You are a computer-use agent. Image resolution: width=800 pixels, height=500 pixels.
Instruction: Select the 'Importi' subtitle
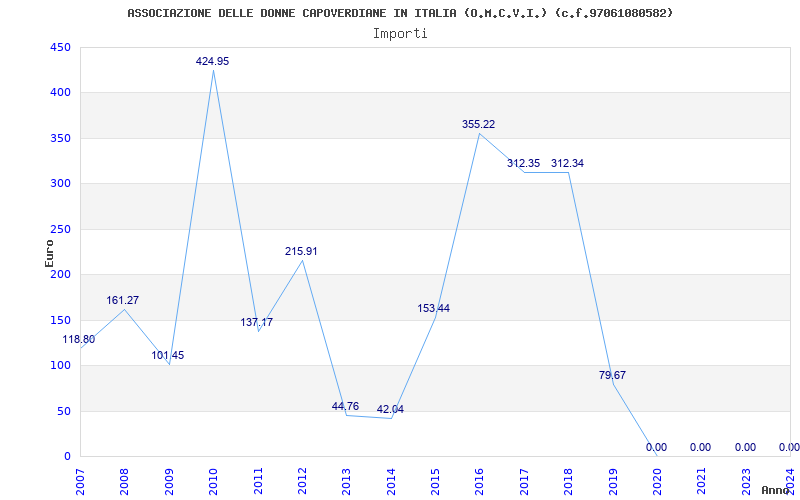(400, 34)
